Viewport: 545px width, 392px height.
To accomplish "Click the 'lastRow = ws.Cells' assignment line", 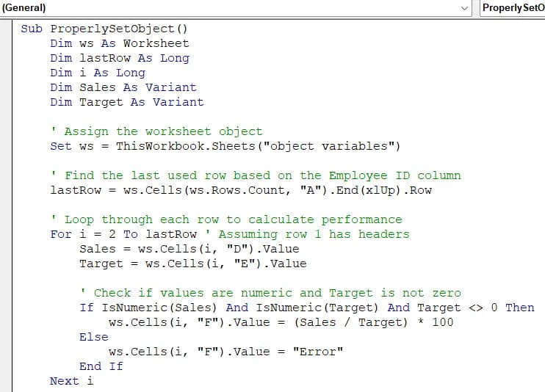I will [x=241, y=190].
